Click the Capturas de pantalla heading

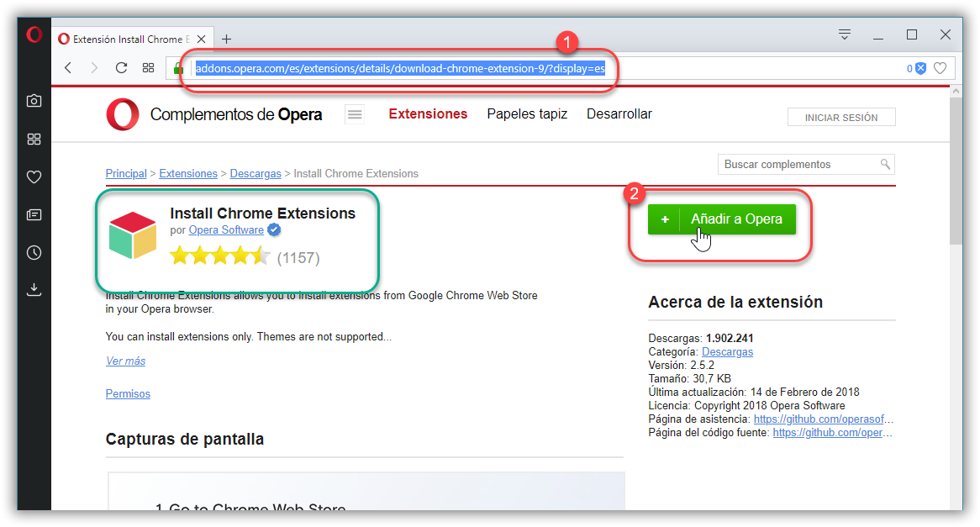point(184,439)
